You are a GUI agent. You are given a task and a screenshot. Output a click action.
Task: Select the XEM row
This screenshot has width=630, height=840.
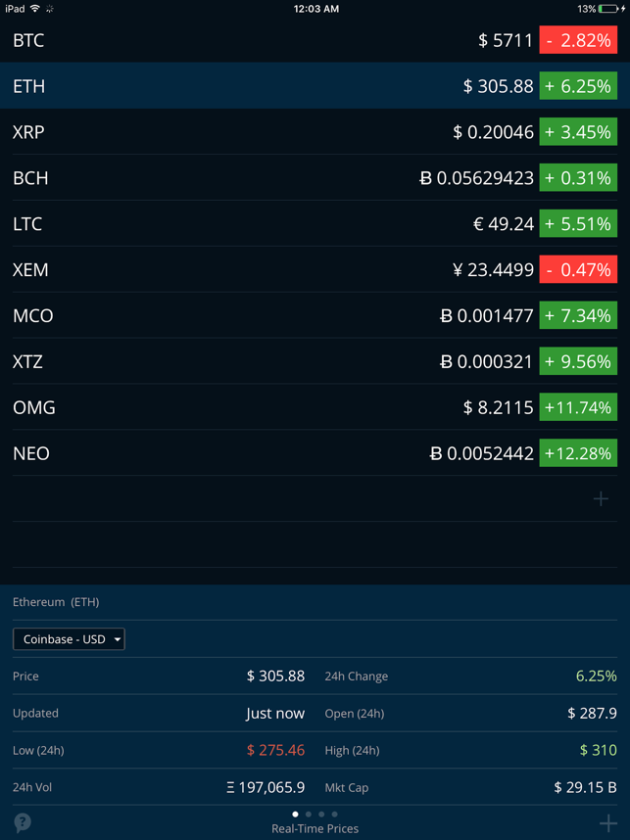click(x=315, y=269)
